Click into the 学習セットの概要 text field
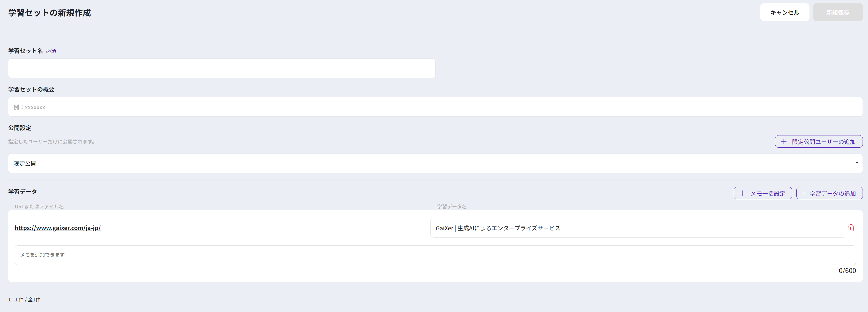 (x=435, y=107)
